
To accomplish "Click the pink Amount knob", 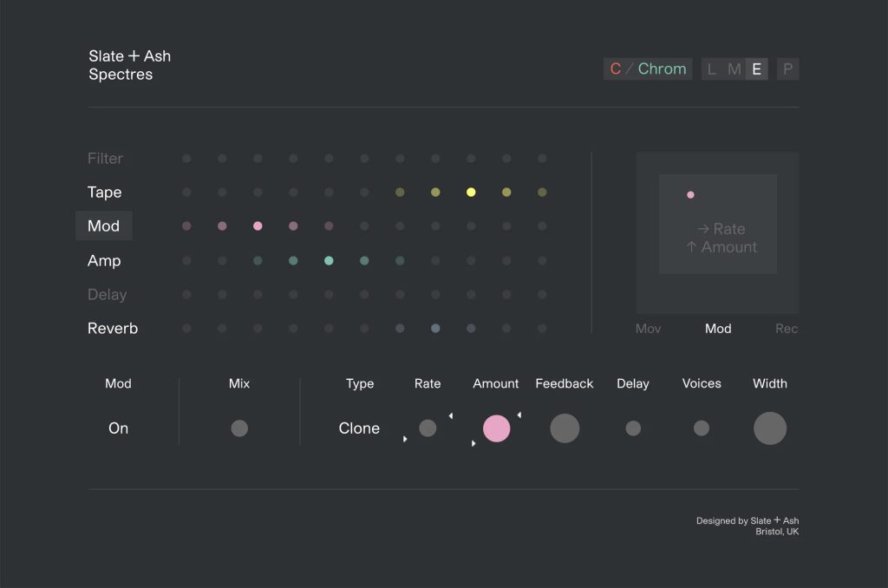I will tap(496, 428).
